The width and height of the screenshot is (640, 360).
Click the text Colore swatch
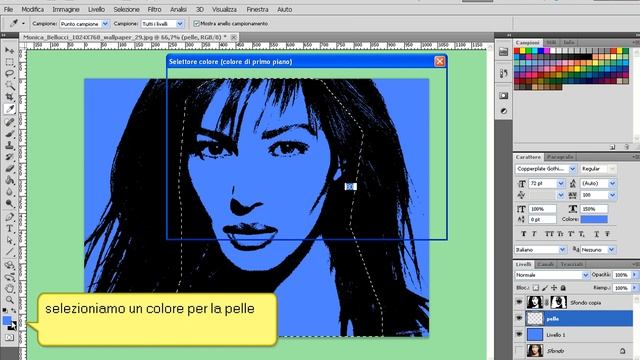pos(594,220)
